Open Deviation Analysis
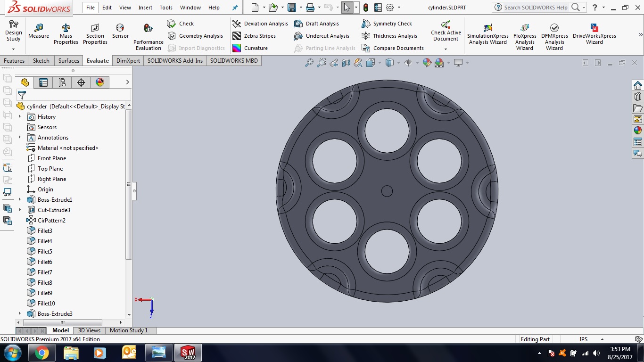The width and height of the screenshot is (644, 362). (x=260, y=24)
